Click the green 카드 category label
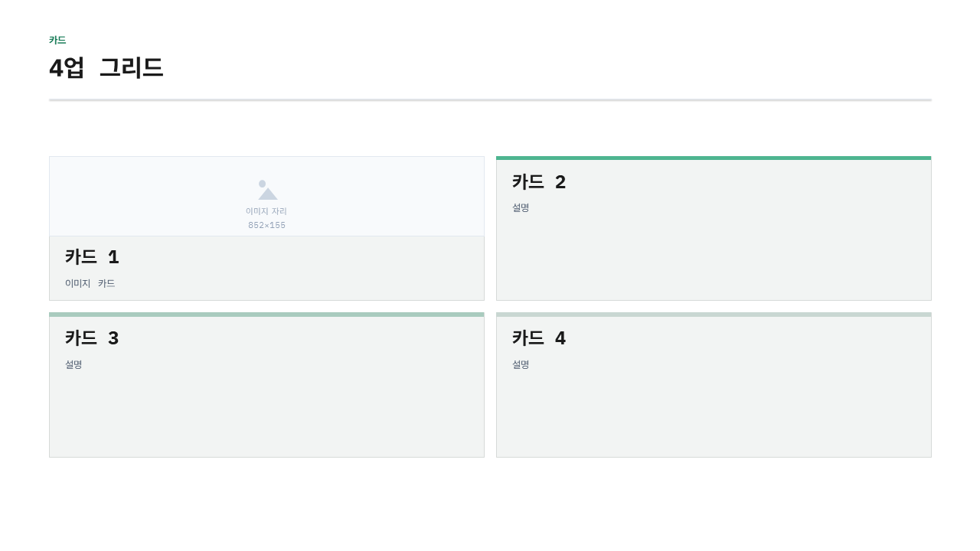The height and width of the screenshot is (551, 980). click(57, 40)
